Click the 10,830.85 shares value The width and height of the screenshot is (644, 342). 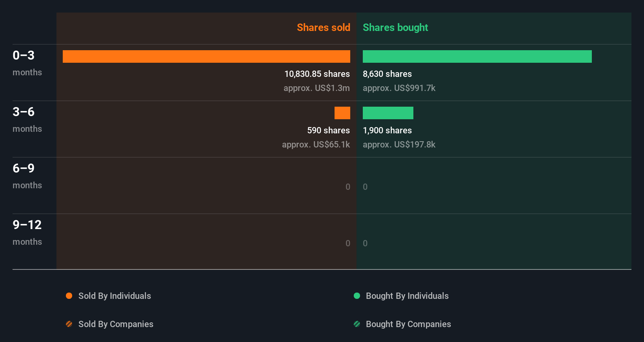317,74
